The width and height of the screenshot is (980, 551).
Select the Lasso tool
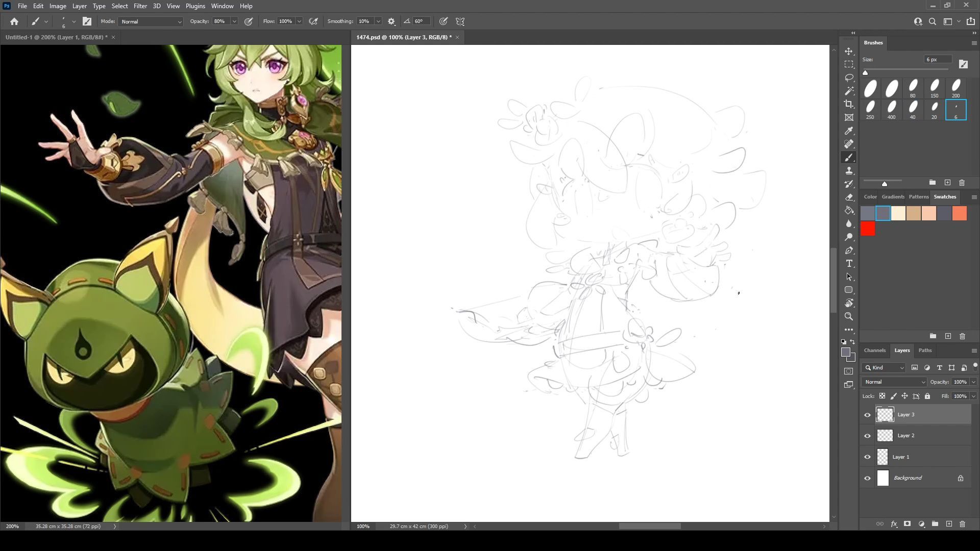849,78
